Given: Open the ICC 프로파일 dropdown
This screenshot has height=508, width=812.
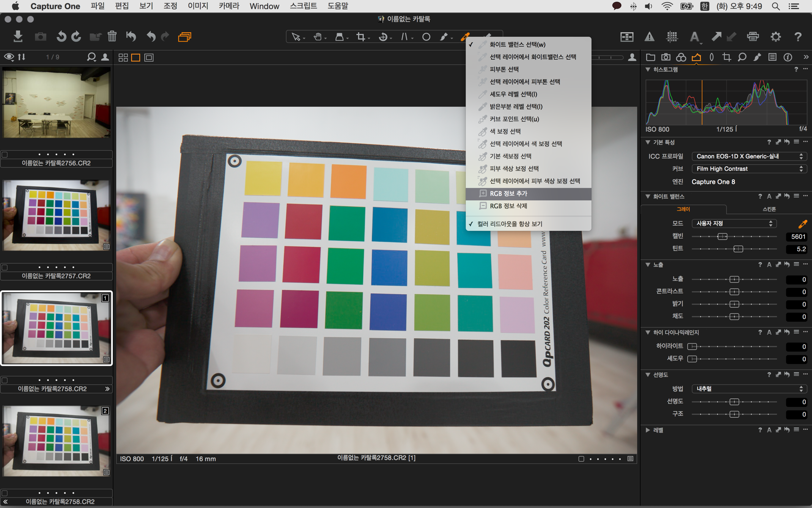Looking at the screenshot, I should [749, 156].
